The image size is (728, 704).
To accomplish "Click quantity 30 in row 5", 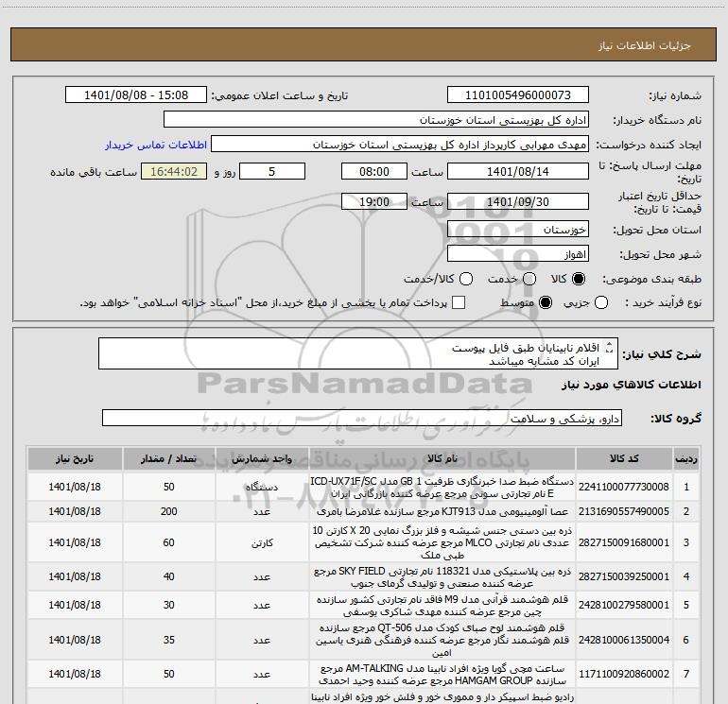I will (168, 605).
